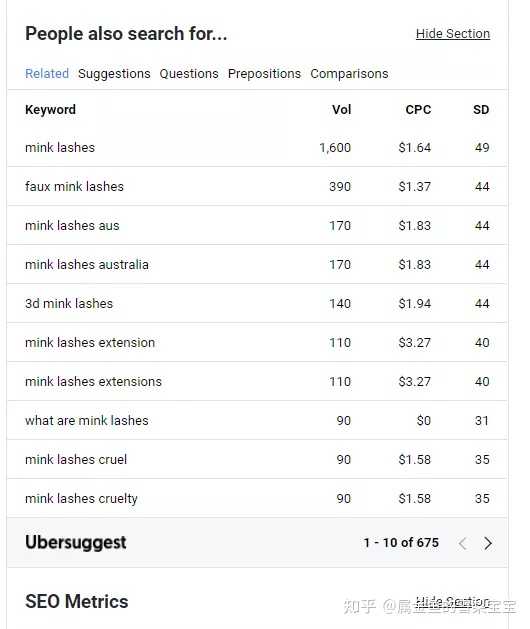
Task: Open the 'faux mink lashes' keyword
Action: [x=74, y=187]
